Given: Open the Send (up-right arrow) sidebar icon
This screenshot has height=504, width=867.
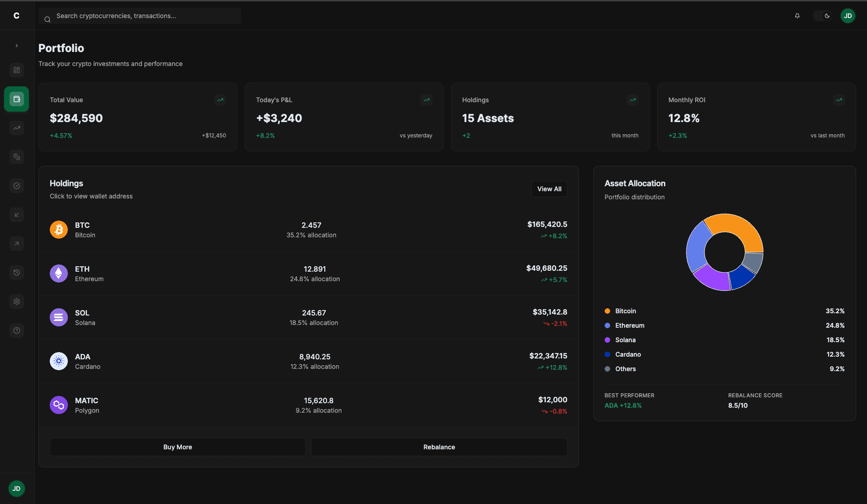Looking at the screenshot, I should [x=17, y=244].
